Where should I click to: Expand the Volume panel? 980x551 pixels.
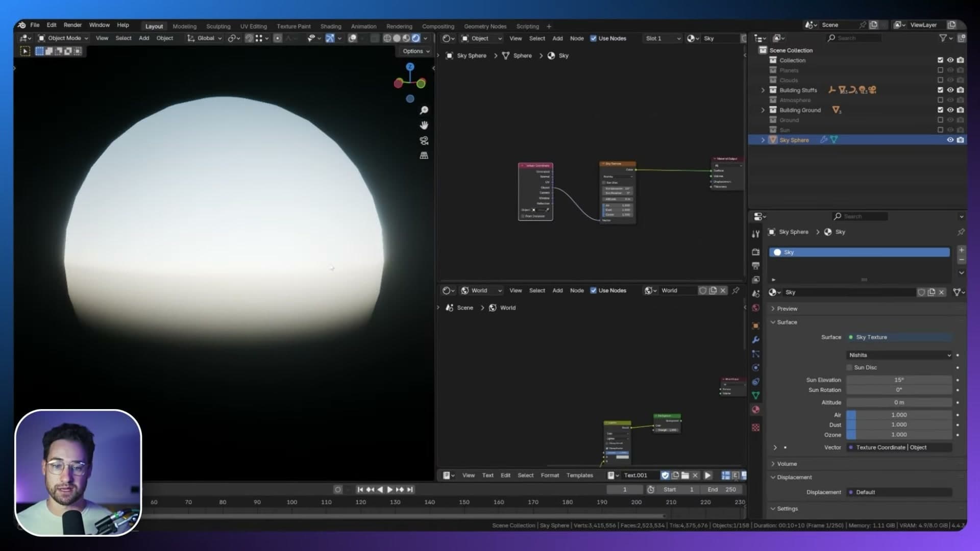click(787, 464)
